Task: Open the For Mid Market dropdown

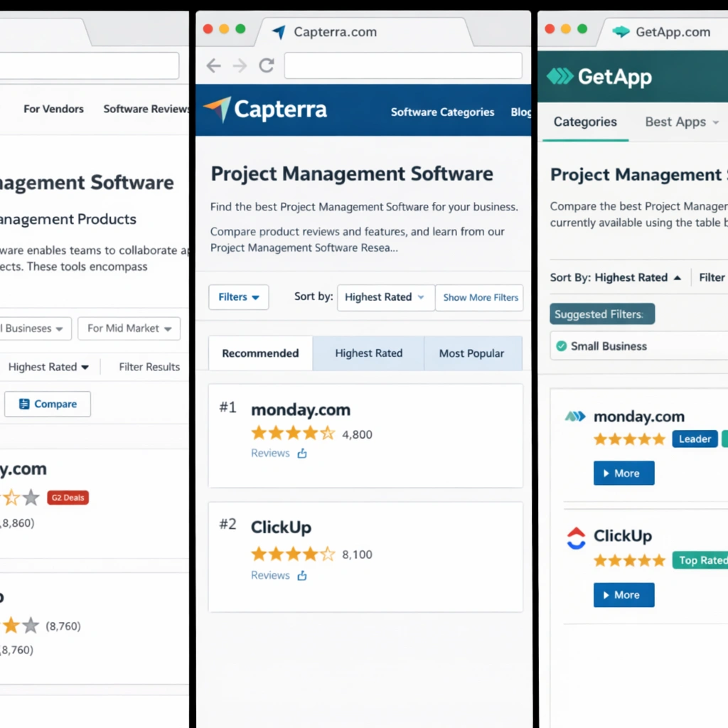Action: [129, 328]
